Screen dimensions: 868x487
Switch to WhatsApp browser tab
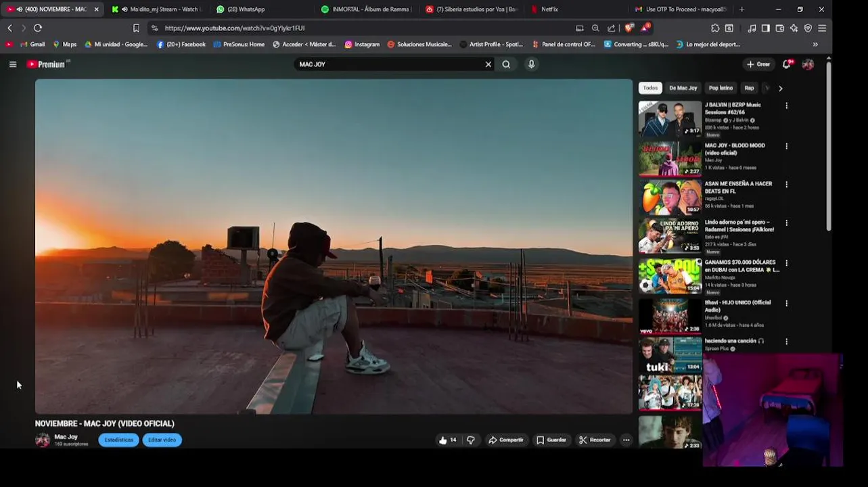tap(260, 9)
